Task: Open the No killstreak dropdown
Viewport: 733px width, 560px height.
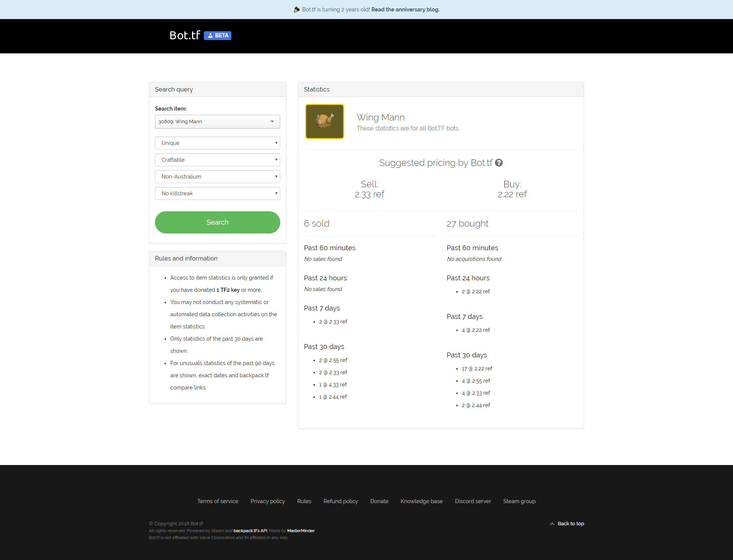Action: (x=217, y=193)
